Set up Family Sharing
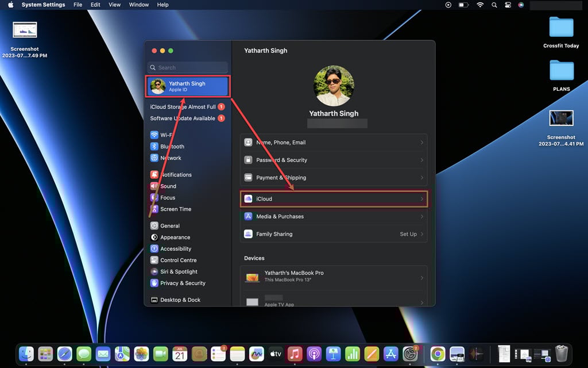 coord(334,234)
